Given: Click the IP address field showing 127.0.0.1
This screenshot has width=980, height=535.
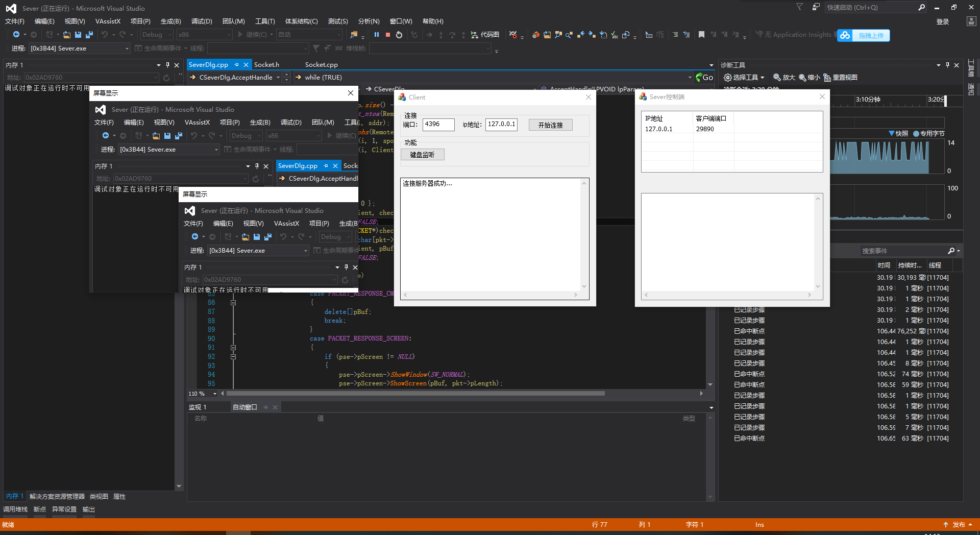Looking at the screenshot, I should [501, 125].
